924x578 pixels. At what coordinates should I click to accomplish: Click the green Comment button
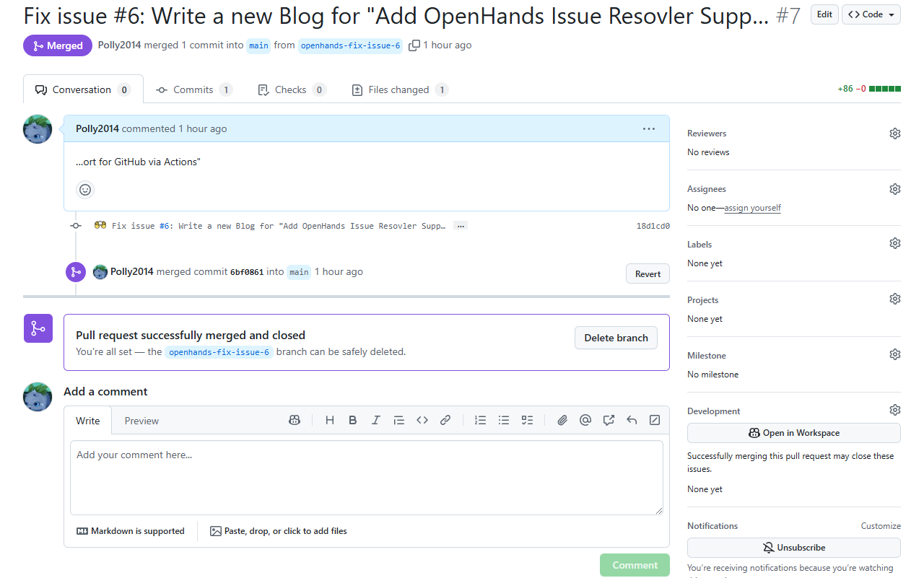[635, 565]
